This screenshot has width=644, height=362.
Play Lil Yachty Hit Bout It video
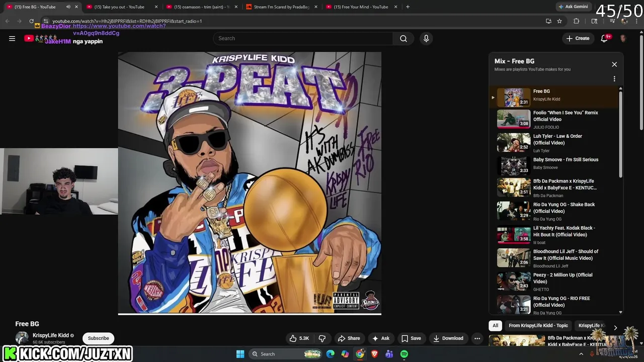555,235
